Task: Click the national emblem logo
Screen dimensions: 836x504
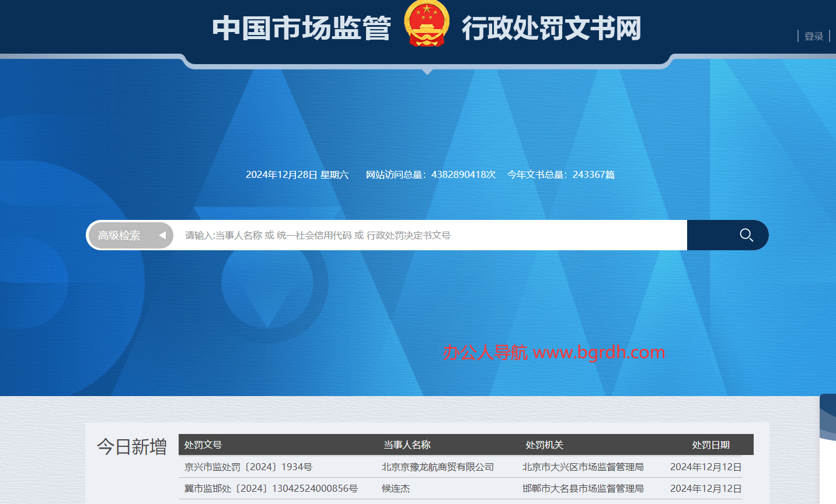Action: coord(426,25)
